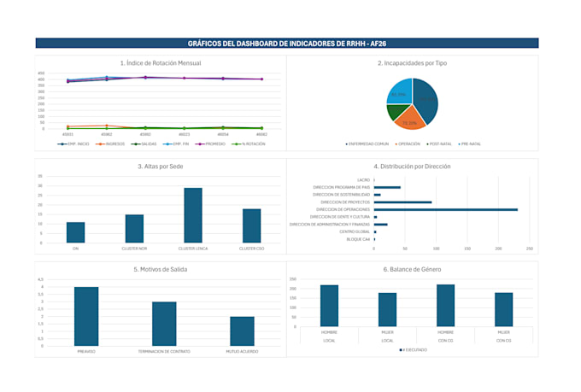Viewport: 581px width, 392px height.
Task: Select the chart title '2. Incapacidades por Tipo'
Action: [x=412, y=63]
